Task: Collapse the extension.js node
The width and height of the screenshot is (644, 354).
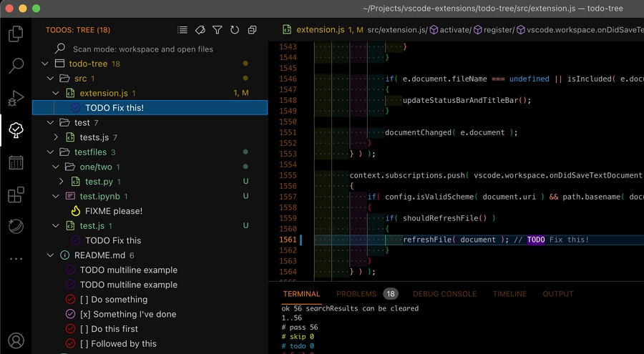Action: (55, 93)
